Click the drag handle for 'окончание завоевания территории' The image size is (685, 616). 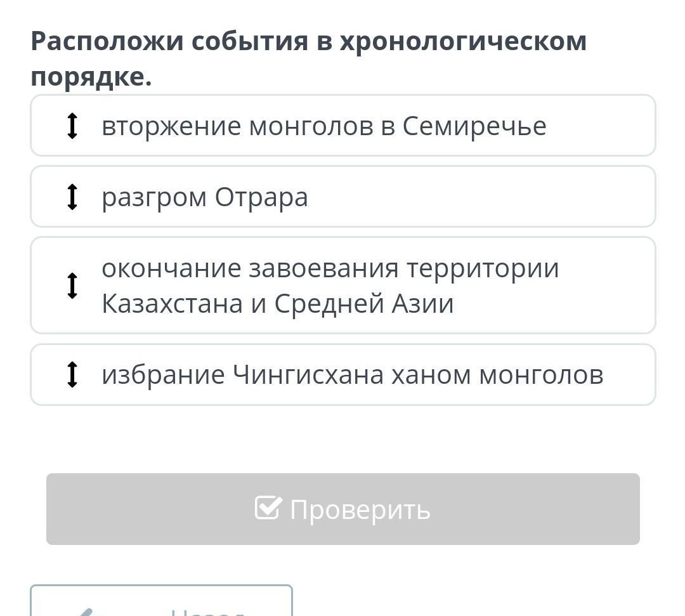(72, 285)
